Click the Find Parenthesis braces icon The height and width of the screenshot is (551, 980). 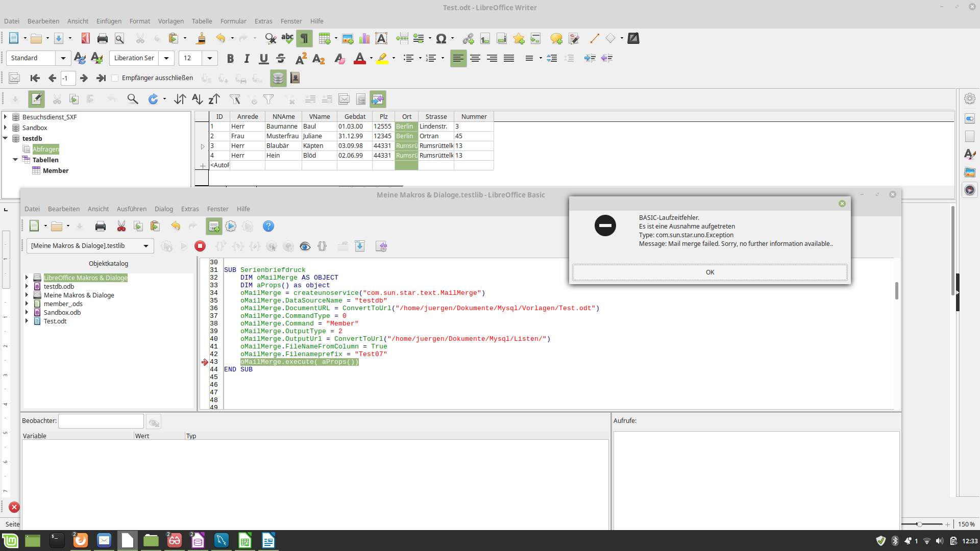point(322,246)
